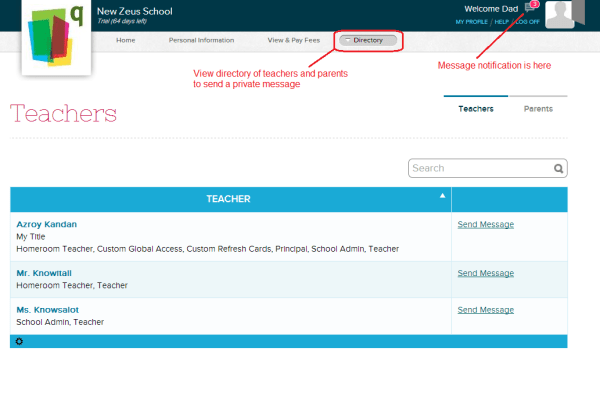This screenshot has height=394, width=600.
Task: Switch to the Parents tab
Action: 538,109
